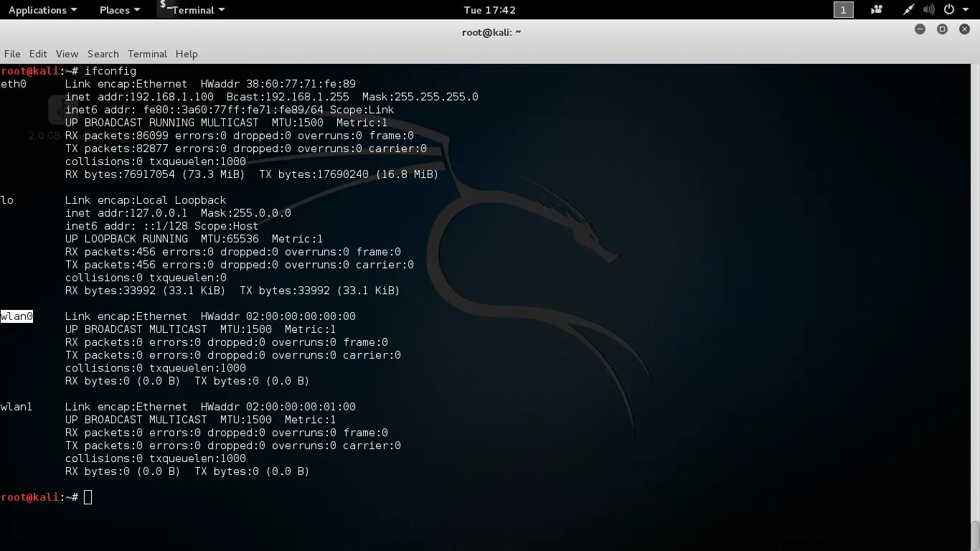Open the View menu

pos(67,54)
